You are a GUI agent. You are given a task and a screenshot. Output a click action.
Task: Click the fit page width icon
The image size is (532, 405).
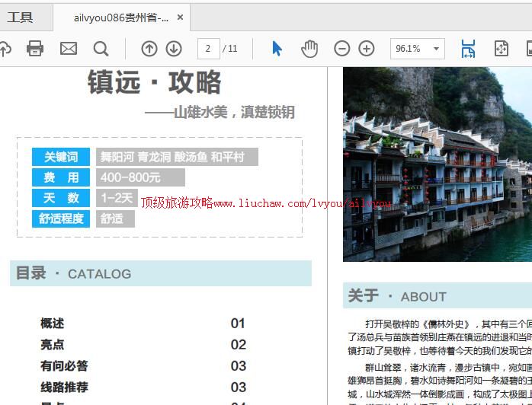pyautogui.click(x=468, y=49)
